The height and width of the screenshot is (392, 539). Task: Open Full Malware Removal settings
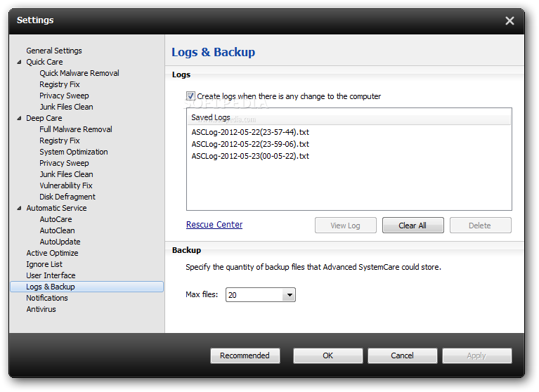point(76,129)
